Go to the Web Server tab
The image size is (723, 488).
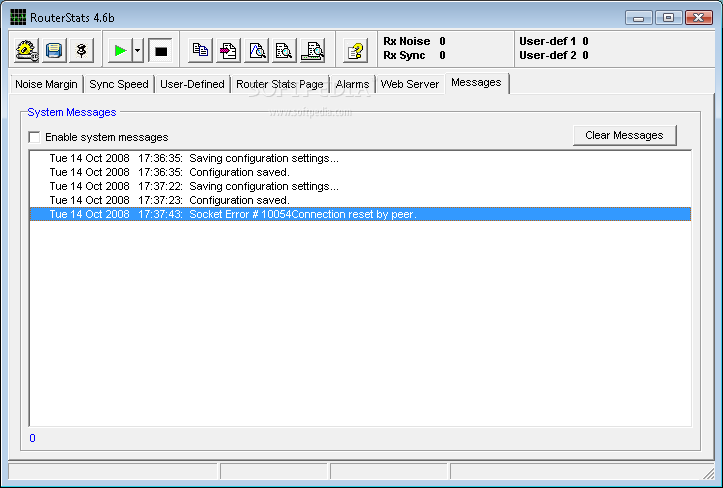[x=409, y=84]
